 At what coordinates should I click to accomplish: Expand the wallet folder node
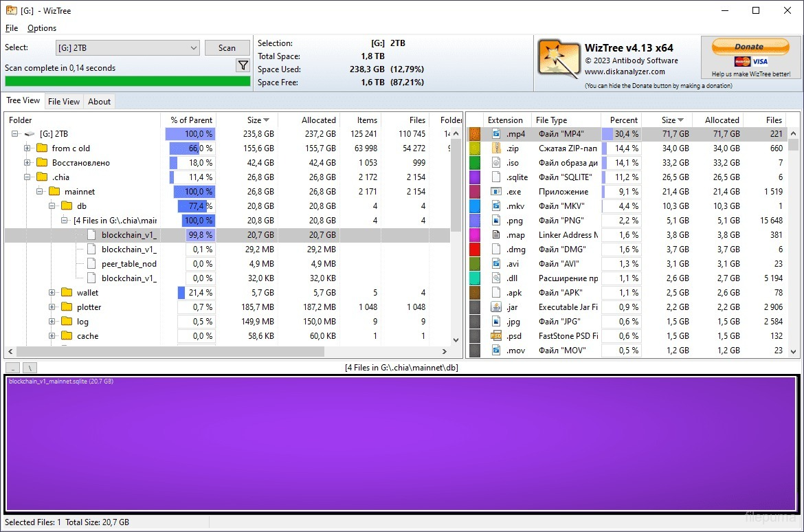[x=52, y=292]
